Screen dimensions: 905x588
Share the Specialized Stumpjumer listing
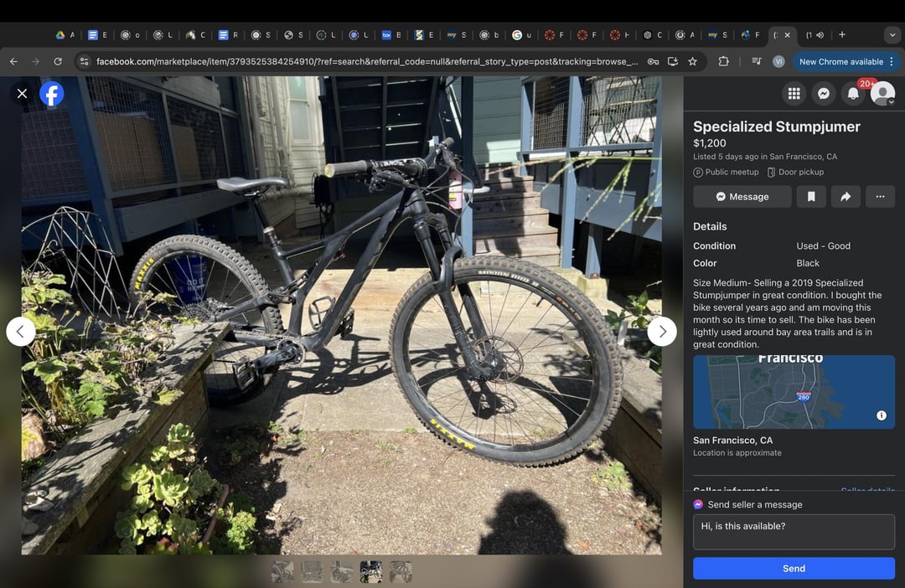click(x=846, y=197)
